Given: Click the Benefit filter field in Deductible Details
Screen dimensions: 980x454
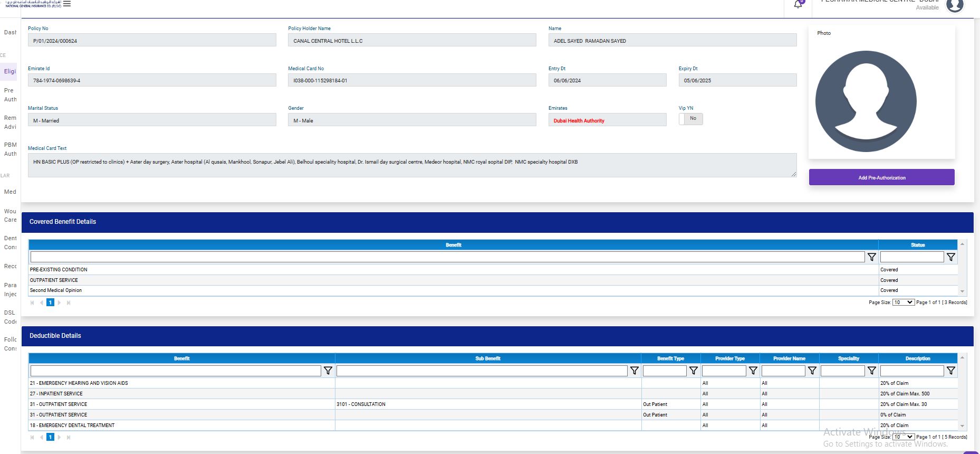Looking at the screenshot, I should [176, 371].
